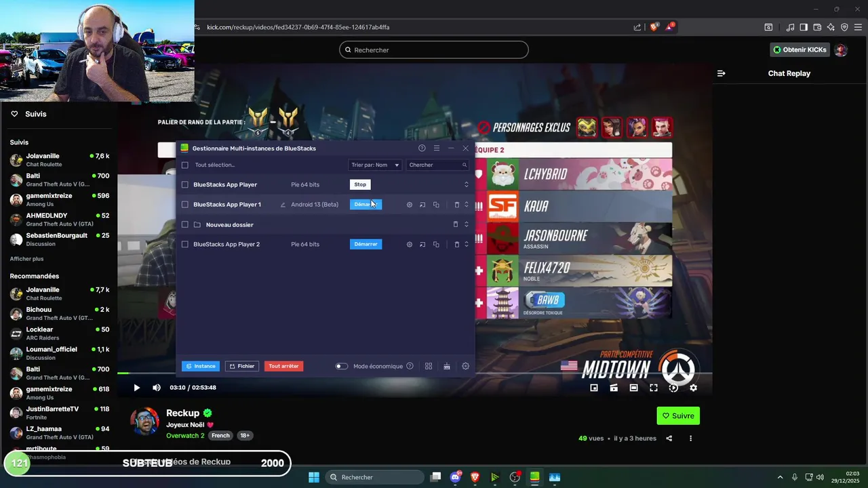
Task: Open BlueStacks manager help icon
Action: 422,148
